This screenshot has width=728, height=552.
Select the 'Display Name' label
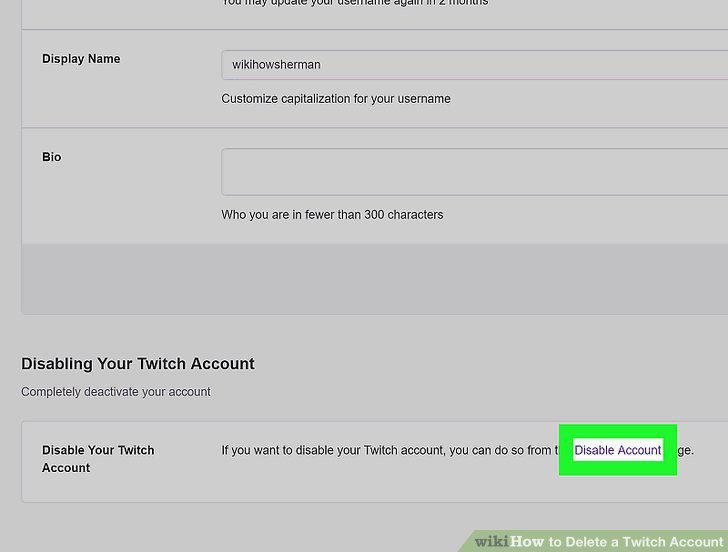81,59
